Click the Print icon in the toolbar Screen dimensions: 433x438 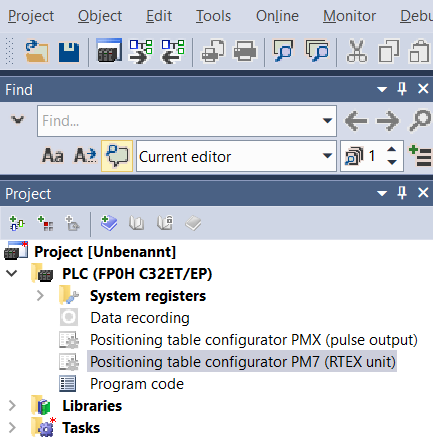pos(245,52)
